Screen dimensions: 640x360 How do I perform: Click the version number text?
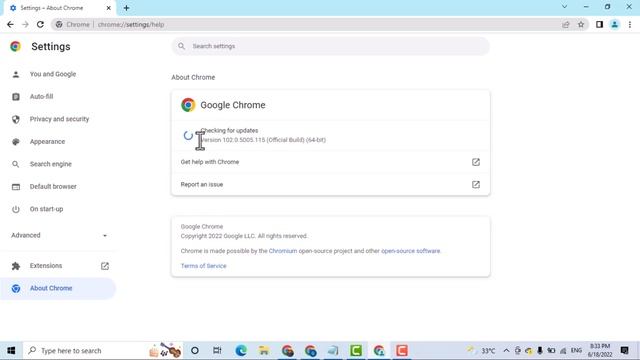coord(264,140)
